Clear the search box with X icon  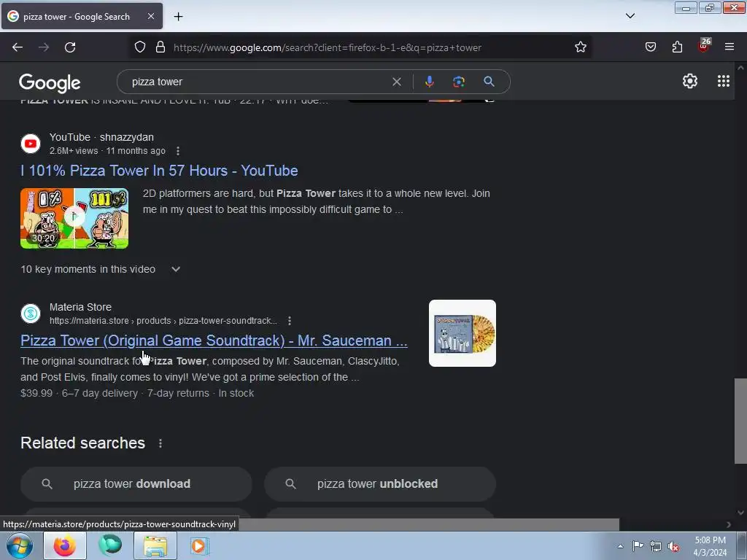[x=397, y=82]
